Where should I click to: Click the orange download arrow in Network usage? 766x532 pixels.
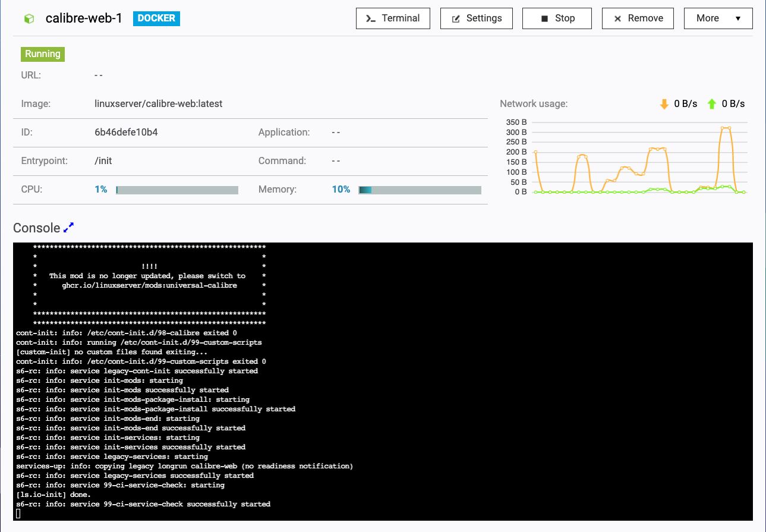pos(664,103)
